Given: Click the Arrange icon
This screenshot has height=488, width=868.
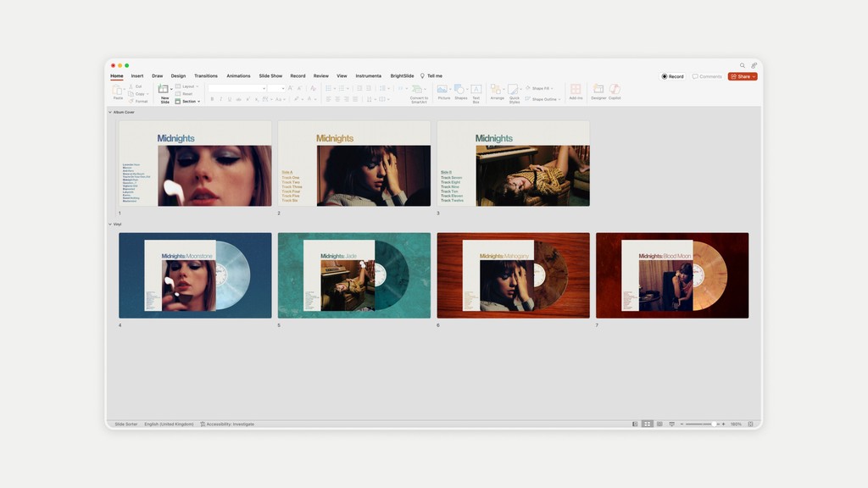Looking at the screenshot, I should click(498, 89).
